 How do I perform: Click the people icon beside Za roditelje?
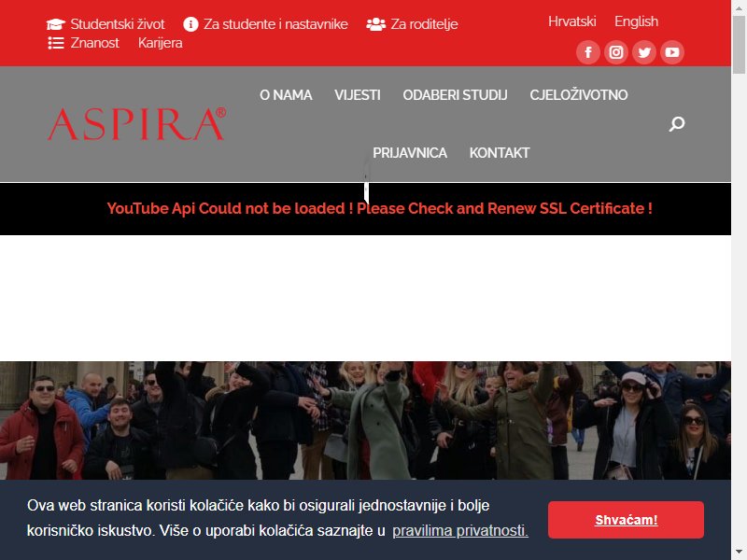pos(376,24)
